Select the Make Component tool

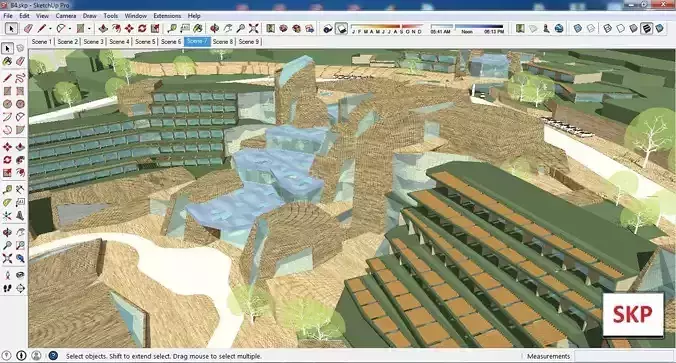click(x=20, y=48)
